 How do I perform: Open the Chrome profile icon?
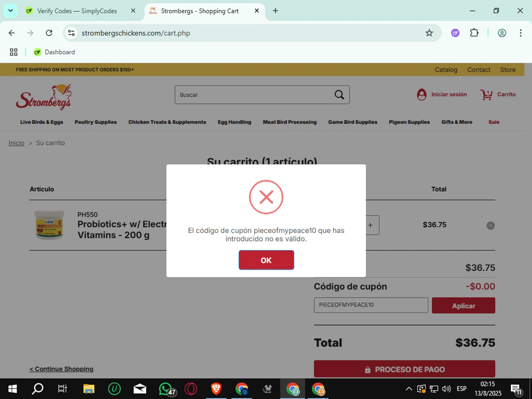pyautogui.click(x=502, y=33)
